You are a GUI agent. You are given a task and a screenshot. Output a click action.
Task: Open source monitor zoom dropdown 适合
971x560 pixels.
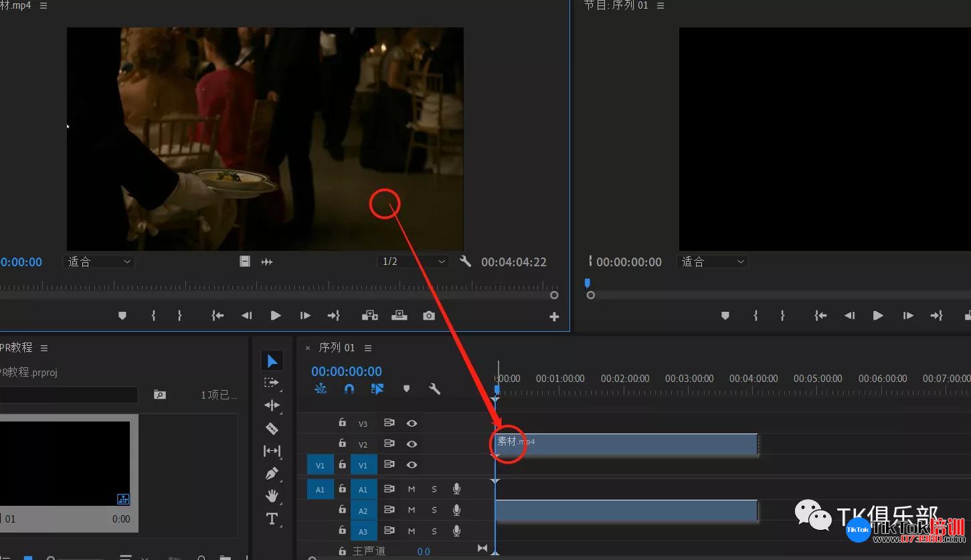pos(99,262)
